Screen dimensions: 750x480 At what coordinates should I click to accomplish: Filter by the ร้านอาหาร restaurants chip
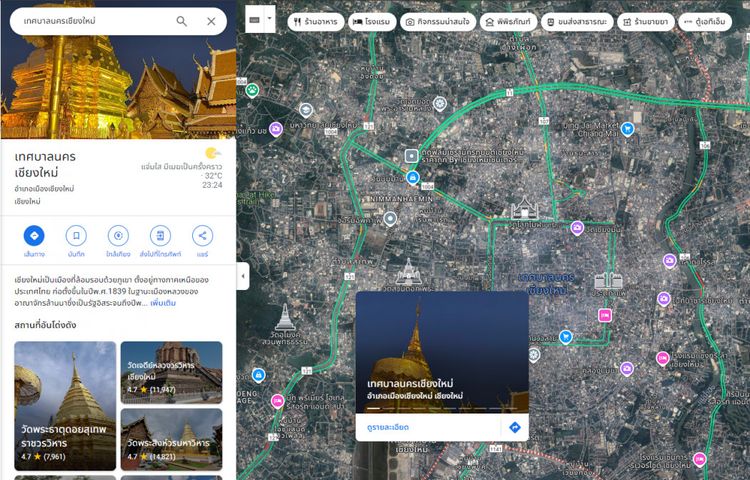click(316, 22)
